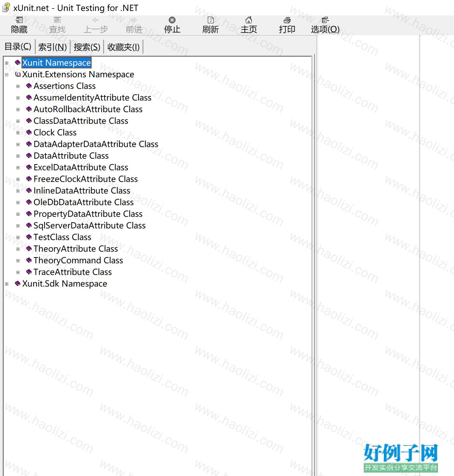Open the TheoryAttribute Class topic
The image size is (454, 476).
pyautogui.click(x=76, y=249)
